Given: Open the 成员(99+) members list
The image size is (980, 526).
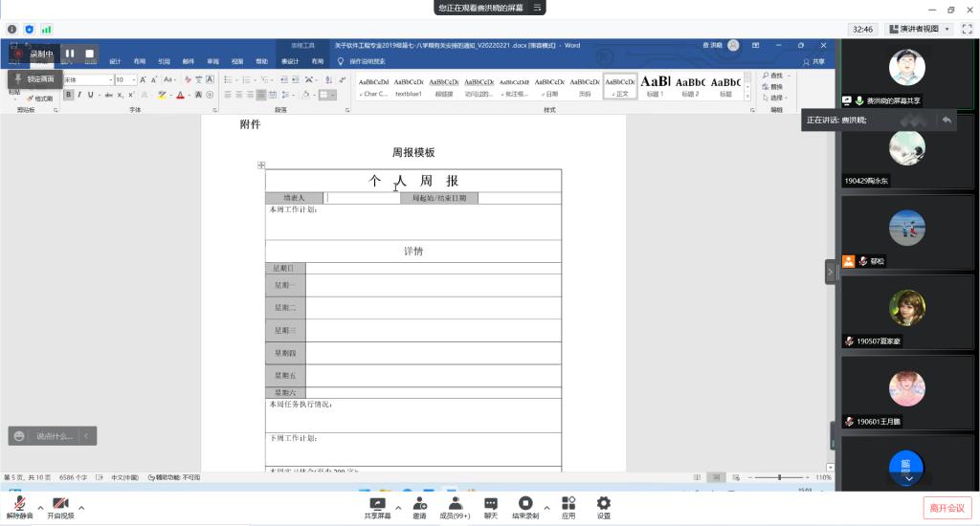Looking at the screenshot, I should tap(454, 506).
